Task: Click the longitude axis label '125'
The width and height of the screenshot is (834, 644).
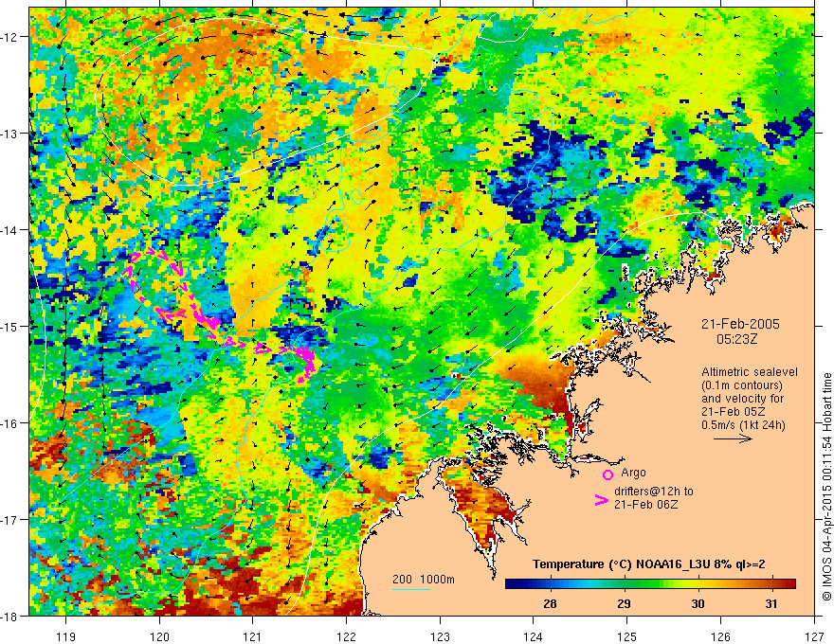Action: tap(627, 636)
